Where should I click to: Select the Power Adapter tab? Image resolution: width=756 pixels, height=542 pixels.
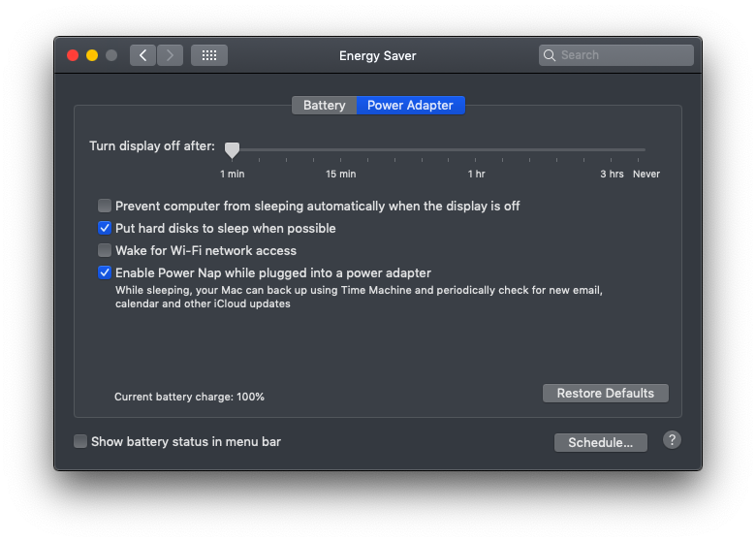pos(410,105)
